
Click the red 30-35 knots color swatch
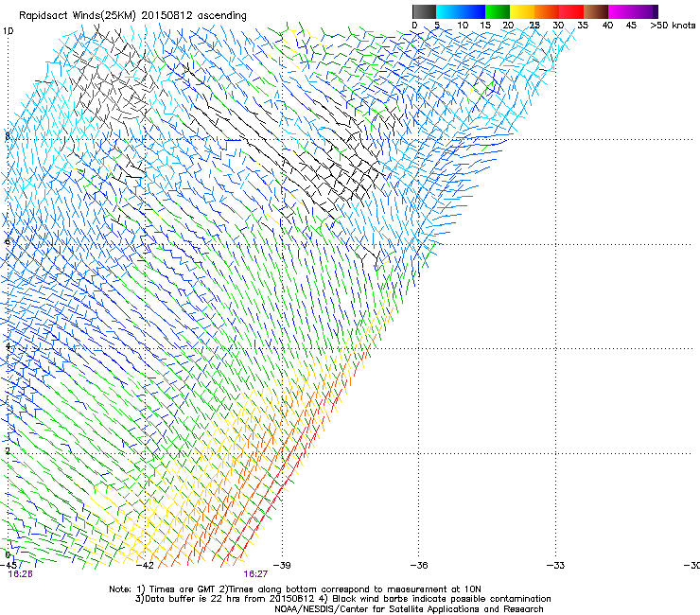(571, 11)
